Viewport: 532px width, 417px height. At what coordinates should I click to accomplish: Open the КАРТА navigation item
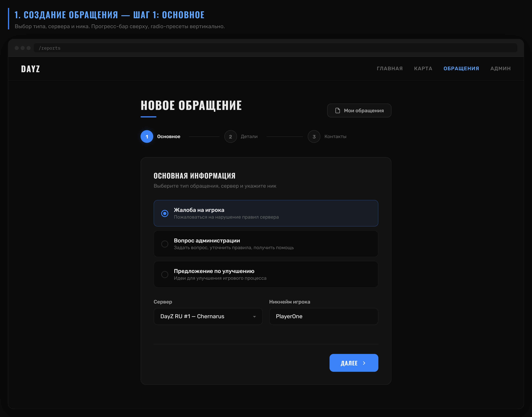423,69
